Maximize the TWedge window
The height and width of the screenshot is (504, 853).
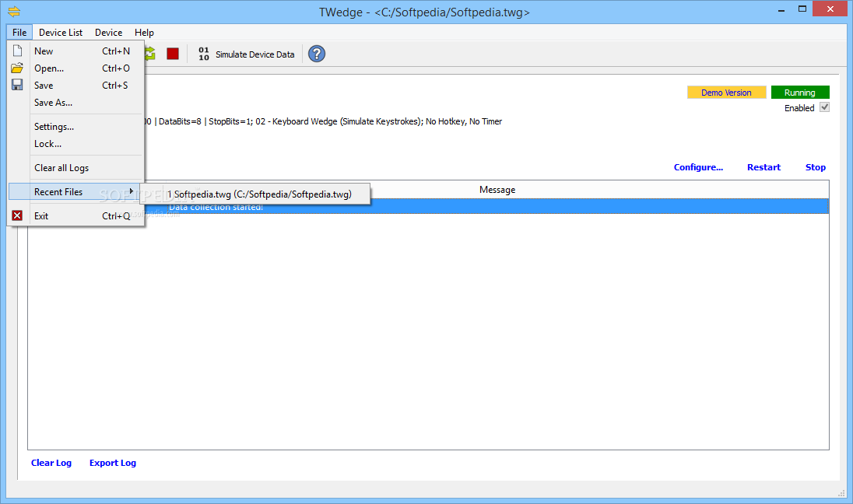point(802,9)
